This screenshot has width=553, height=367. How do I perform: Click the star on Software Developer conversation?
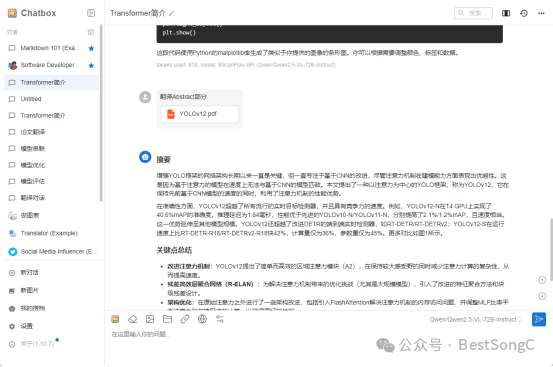[x=91, y=65]
